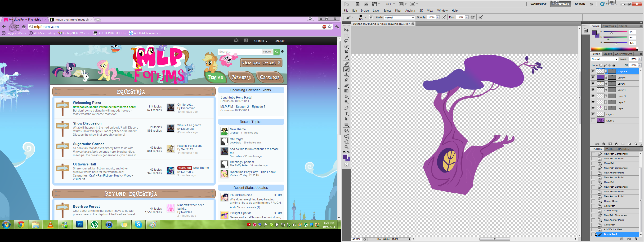Create a new layer in Layers panel
Screen dimensions: 644x242
pos(630,144)
